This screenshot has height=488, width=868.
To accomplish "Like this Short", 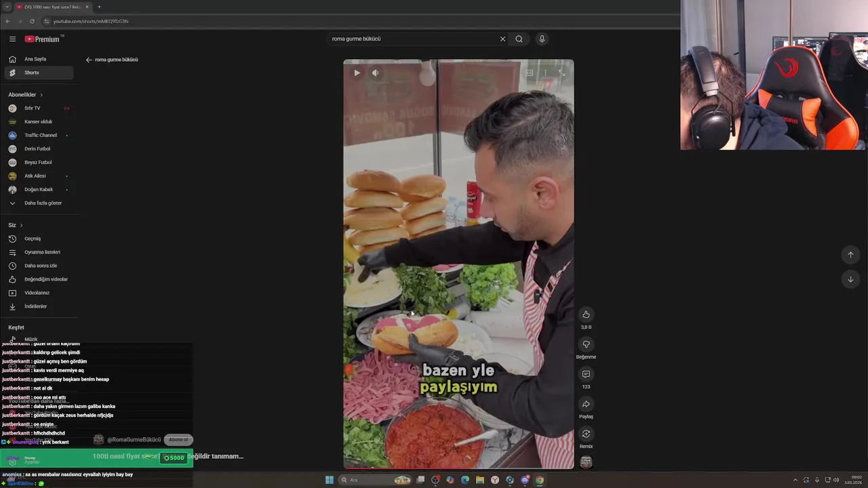I will (586, 314).
